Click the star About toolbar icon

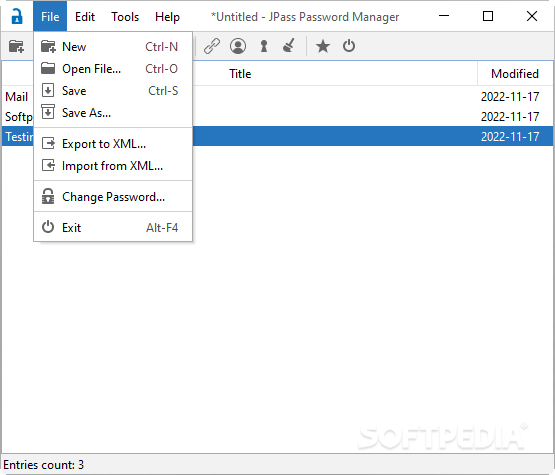coord(323,46)
